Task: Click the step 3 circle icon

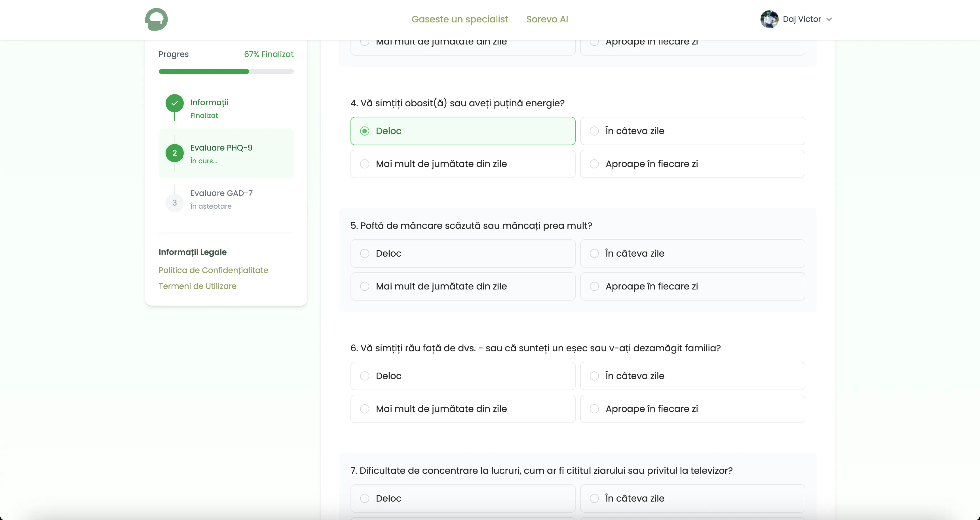Action: point(174,203)
